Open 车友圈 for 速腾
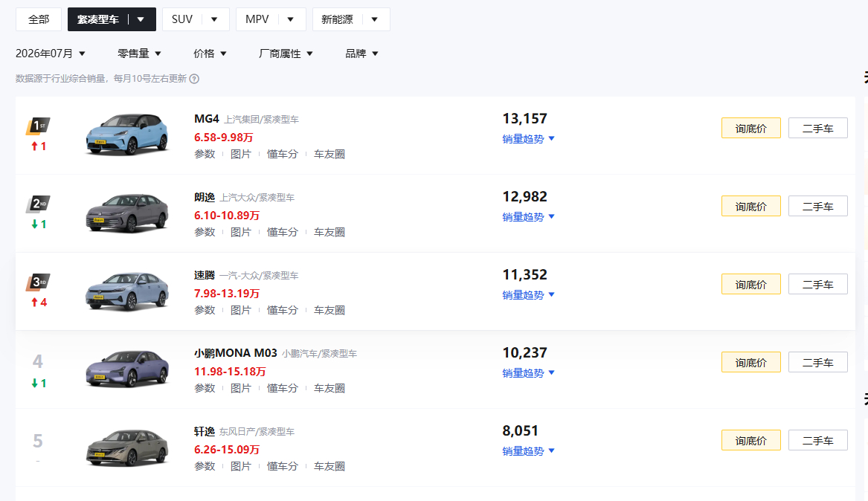The height and width of the screenshot is (501, 868). point(329,310)
